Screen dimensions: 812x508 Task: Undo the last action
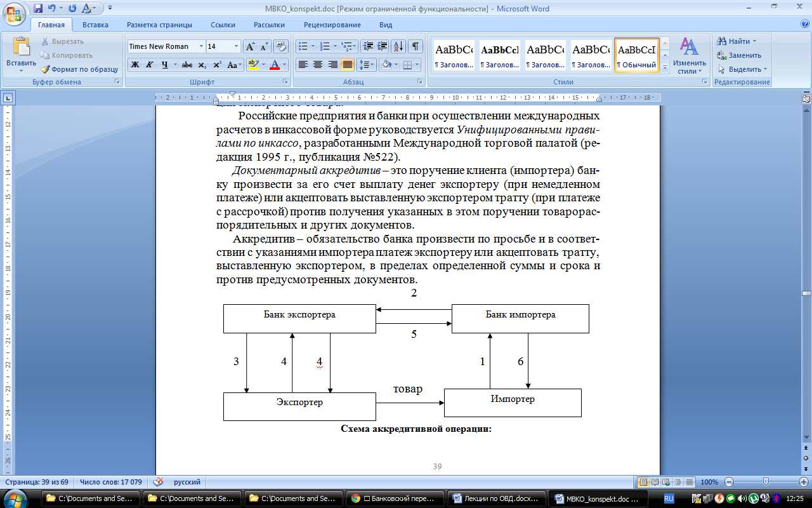tap(53, 8)
